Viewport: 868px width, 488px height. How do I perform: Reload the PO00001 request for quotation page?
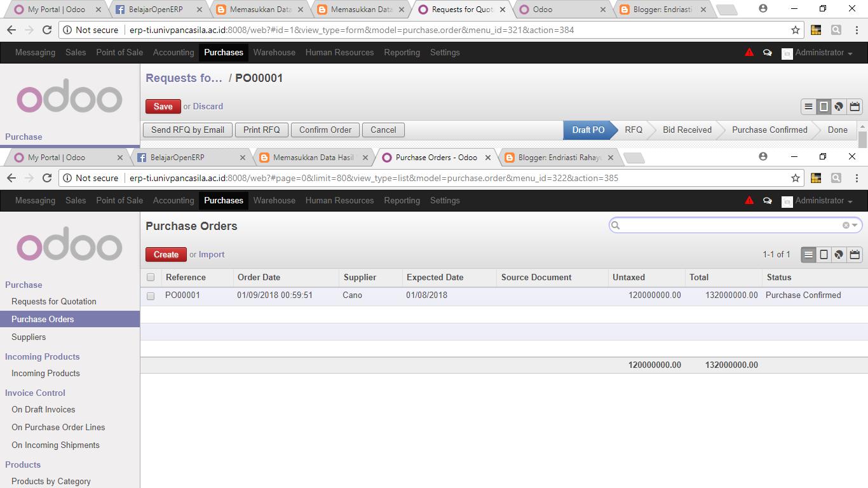[x=47, y=30]
